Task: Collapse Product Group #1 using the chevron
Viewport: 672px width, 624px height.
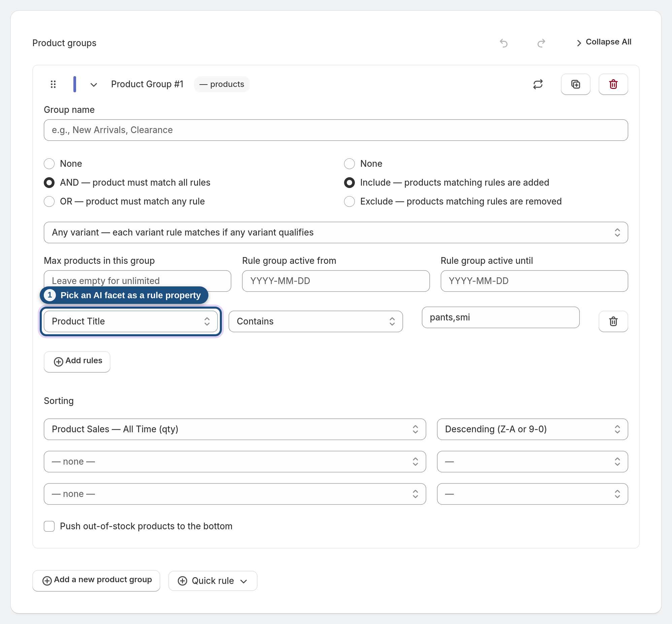Action: [94, 85]
